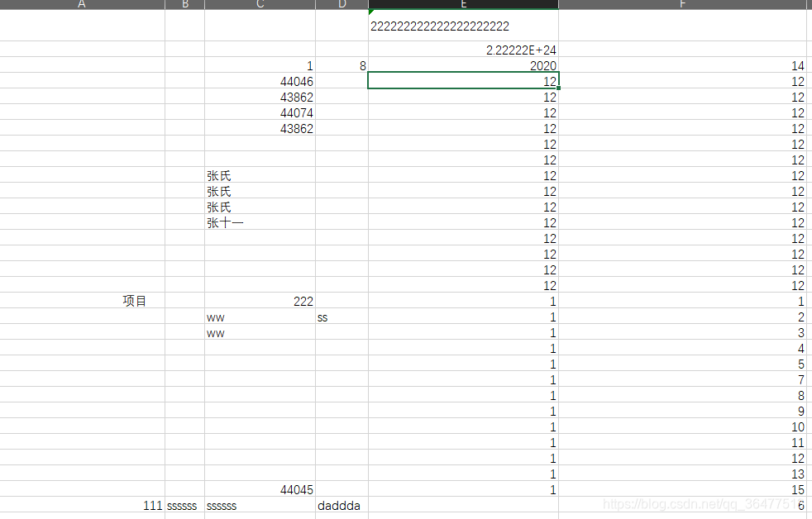Select the cell containing 项目

coord(83,301)
